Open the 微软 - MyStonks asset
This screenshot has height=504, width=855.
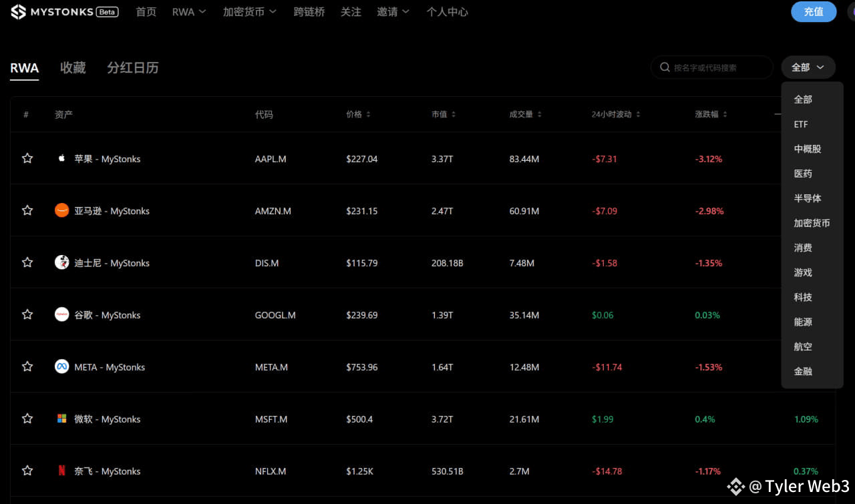108,419
